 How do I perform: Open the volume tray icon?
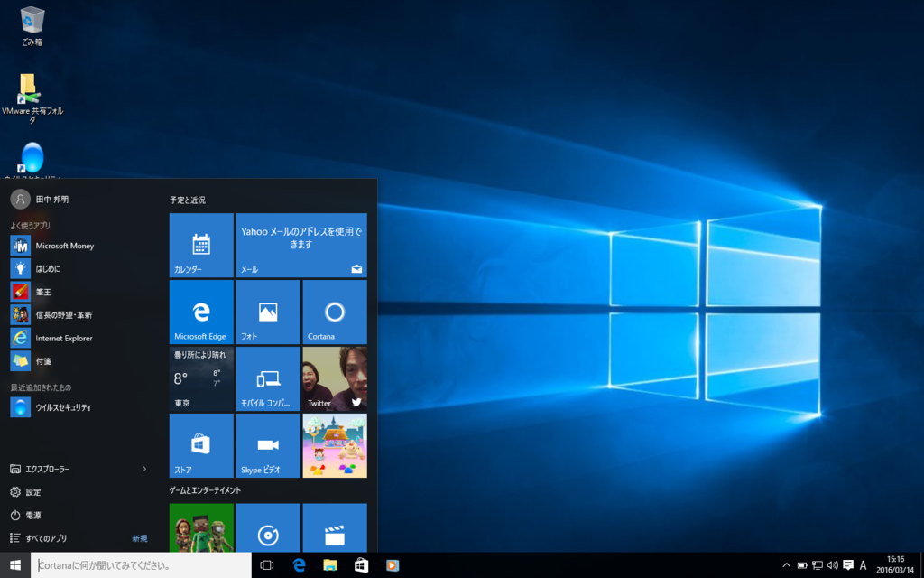pyautogui.click(x=833, y=565)
